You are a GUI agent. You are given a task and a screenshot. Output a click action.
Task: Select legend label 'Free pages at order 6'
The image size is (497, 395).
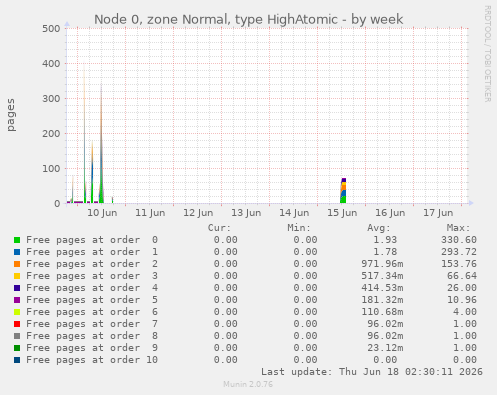tap(92, 312)
